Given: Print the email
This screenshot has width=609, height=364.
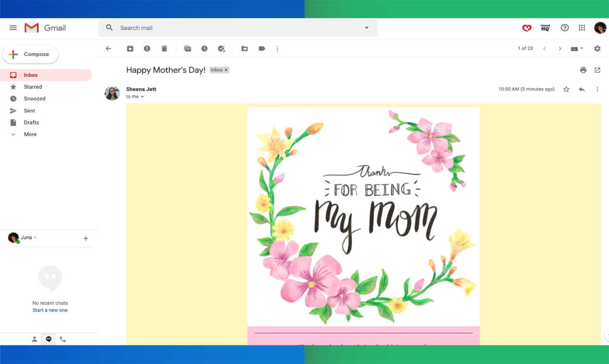Looking at the screenshot, I should pos(583,70).
